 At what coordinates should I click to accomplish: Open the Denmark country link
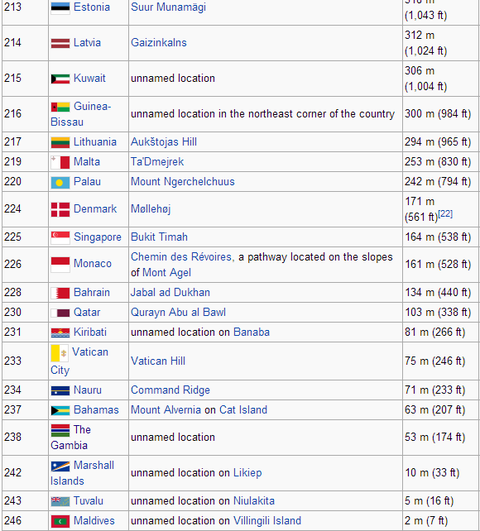[95, 209]
